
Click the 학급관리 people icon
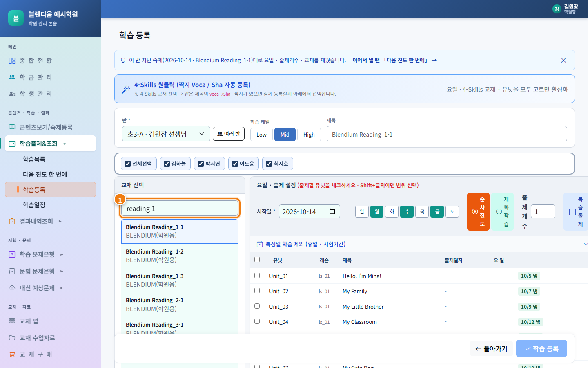[x=12, y=77]
